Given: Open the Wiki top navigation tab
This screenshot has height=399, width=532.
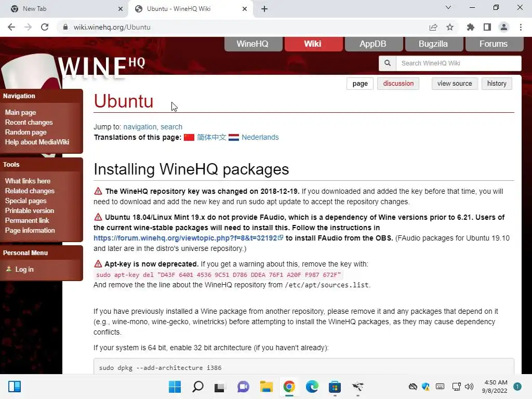Looking at the screenshot, I should pos(313,44).
